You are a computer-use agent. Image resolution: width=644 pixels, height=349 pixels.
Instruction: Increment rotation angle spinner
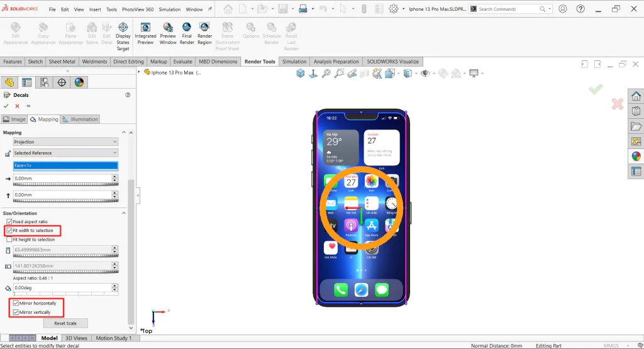click(x=115, y=285)
